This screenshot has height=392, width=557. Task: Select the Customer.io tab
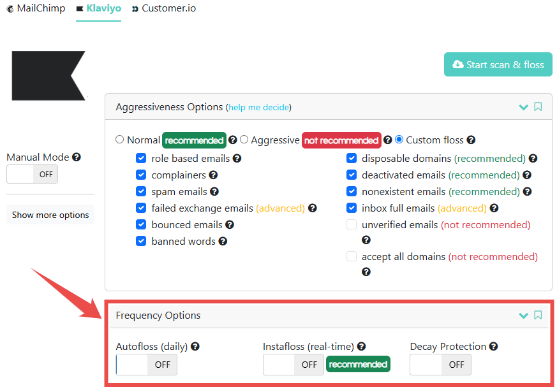click(x=164, y=8)
